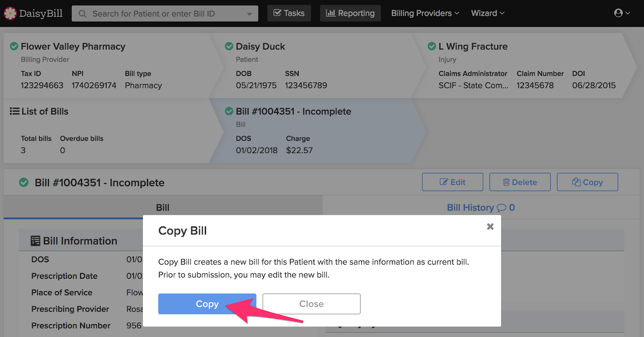Click the Prescription Number label

click(x=71, y=325)
